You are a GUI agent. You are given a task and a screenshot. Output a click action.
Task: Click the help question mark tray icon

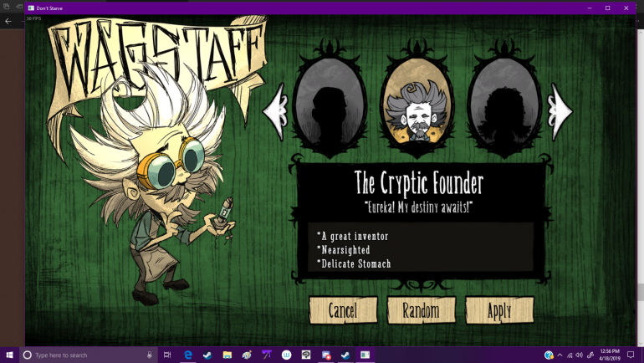click(549, 355)
